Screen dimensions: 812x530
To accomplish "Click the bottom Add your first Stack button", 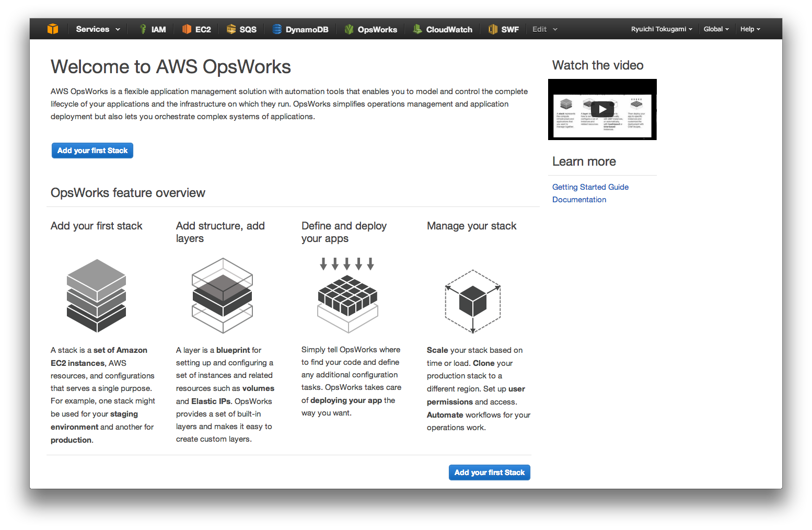I will 489,472.
